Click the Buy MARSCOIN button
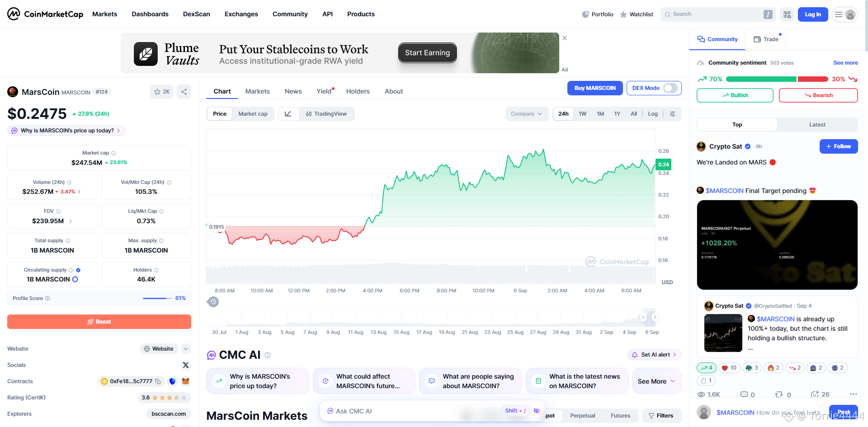Viewport: 868px width, 427px height. (x=595, y=88)
